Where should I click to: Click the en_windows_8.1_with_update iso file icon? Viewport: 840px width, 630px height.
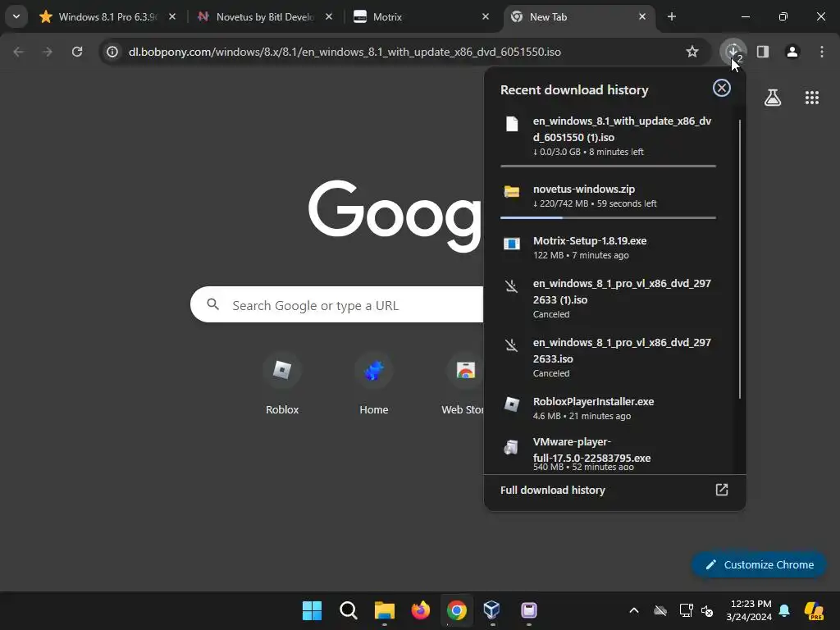[512, 124]
